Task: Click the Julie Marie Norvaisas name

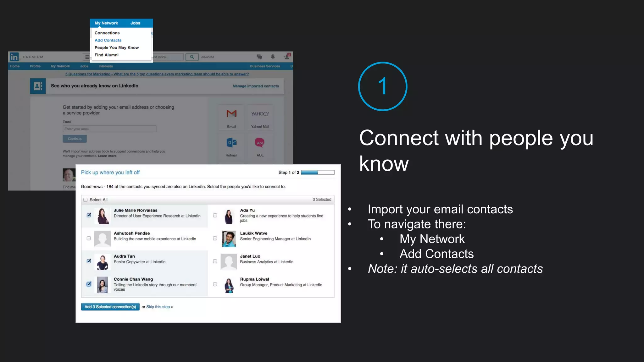Action: tap(136, 211)
